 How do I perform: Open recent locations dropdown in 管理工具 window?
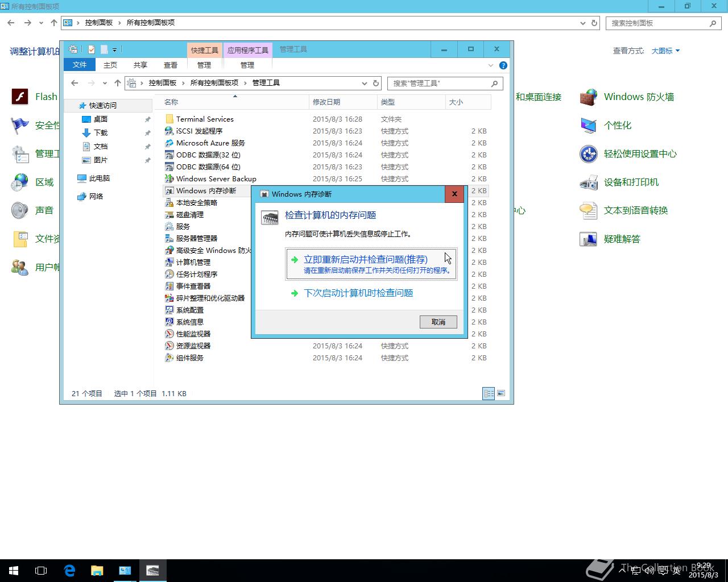[105, 83]
